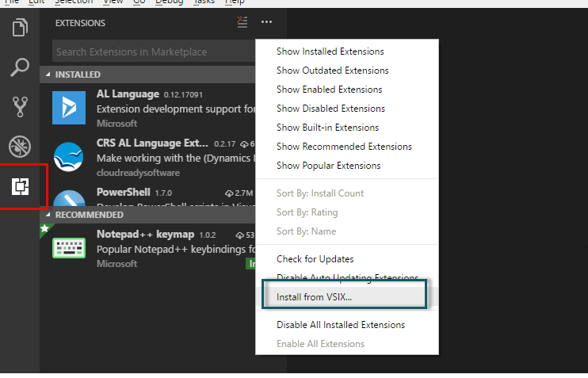Click the Notepad++ keymap keyboard icon
This screenshot has height=378, width=588.
(69, 248)
